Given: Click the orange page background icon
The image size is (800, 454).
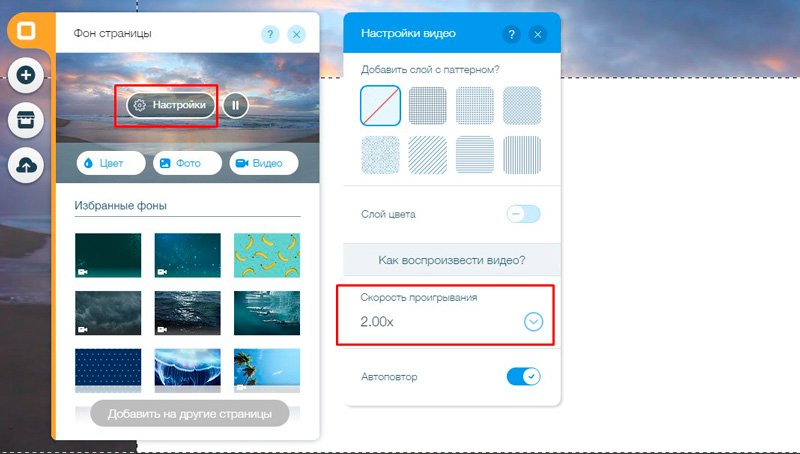Looking at the screenshot, I should point(26,31).
